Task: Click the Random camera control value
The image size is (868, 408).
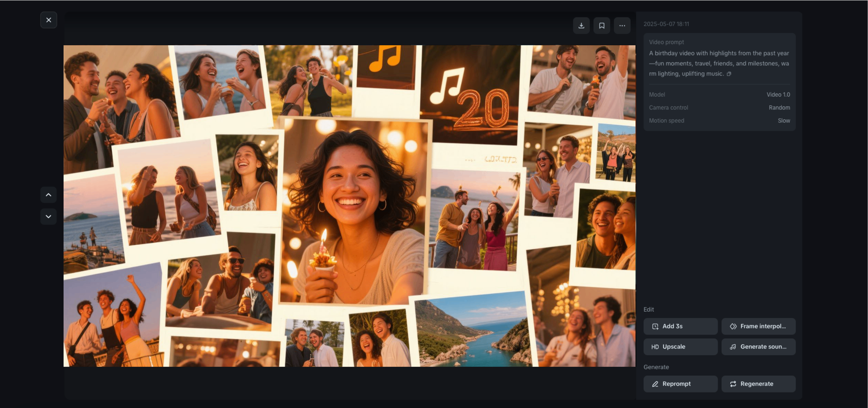Action: (x=779, y=108)
